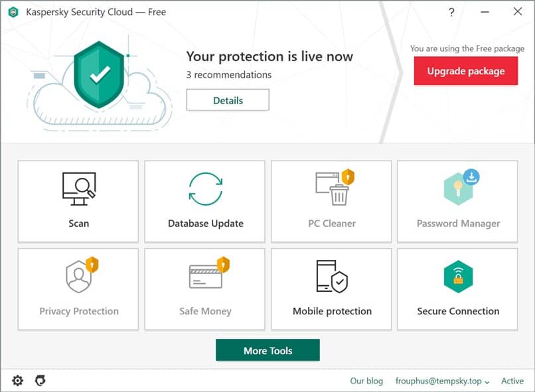535x392 pixels.
Task: Close the Kaspersky Security Cloud window
Action: [x=518, y=11]
